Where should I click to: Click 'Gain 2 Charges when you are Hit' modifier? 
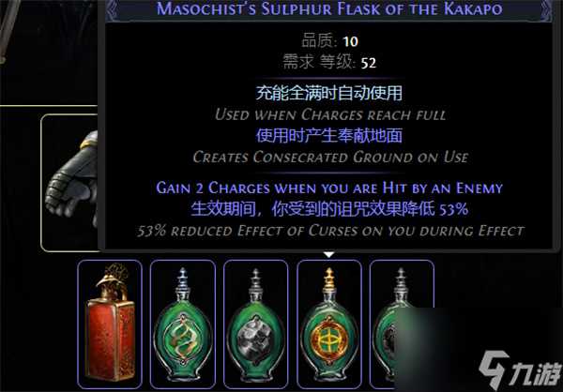[x=329, y=188]
